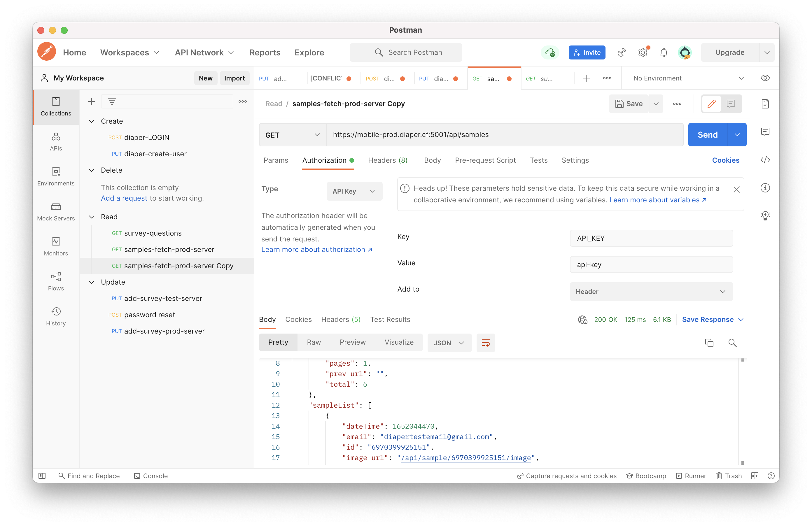Open the API Network menu
Image resolution: width=812 pixels, height=526 pixels.
[x=204, y=52]
